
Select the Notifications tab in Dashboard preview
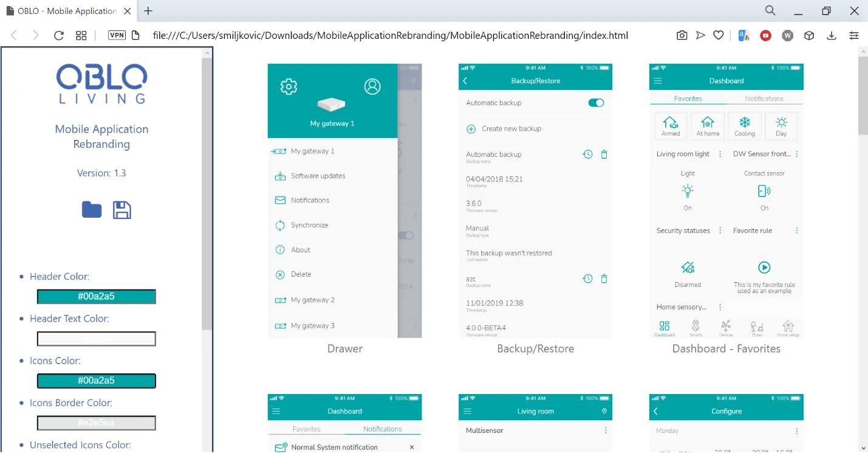[x=764, y=99]
